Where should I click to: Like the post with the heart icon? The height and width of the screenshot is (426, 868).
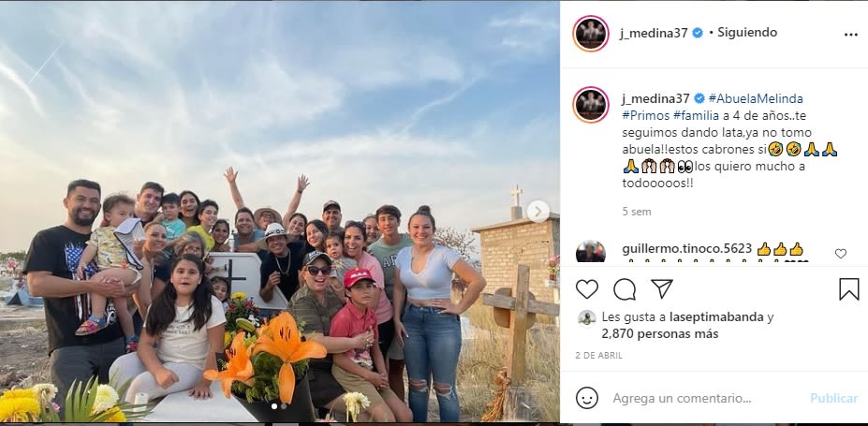[x=587, y=288]
